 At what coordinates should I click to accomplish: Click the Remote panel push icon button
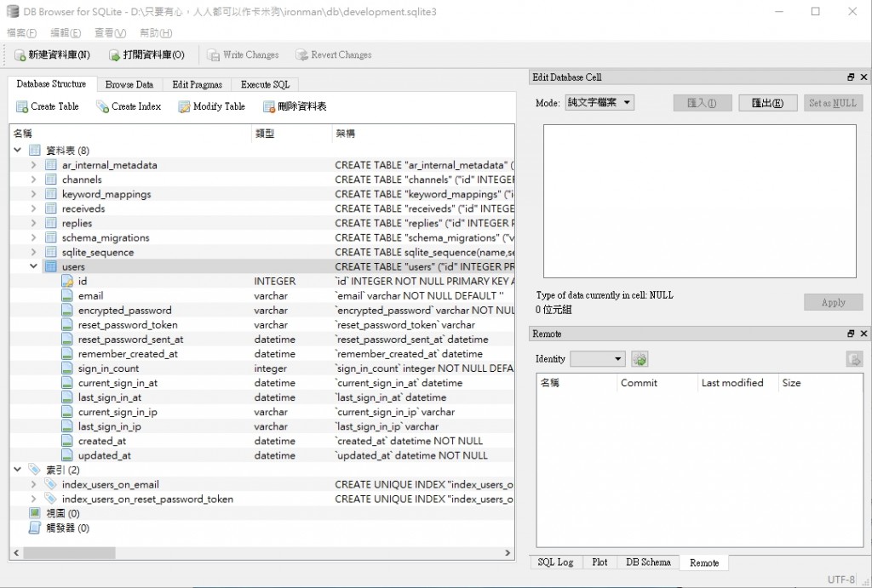854,359
